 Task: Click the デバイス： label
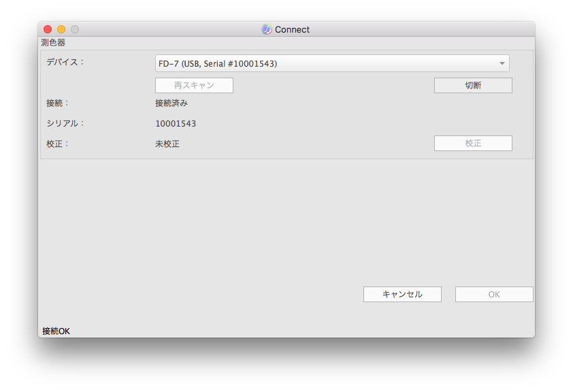[65, 62]
